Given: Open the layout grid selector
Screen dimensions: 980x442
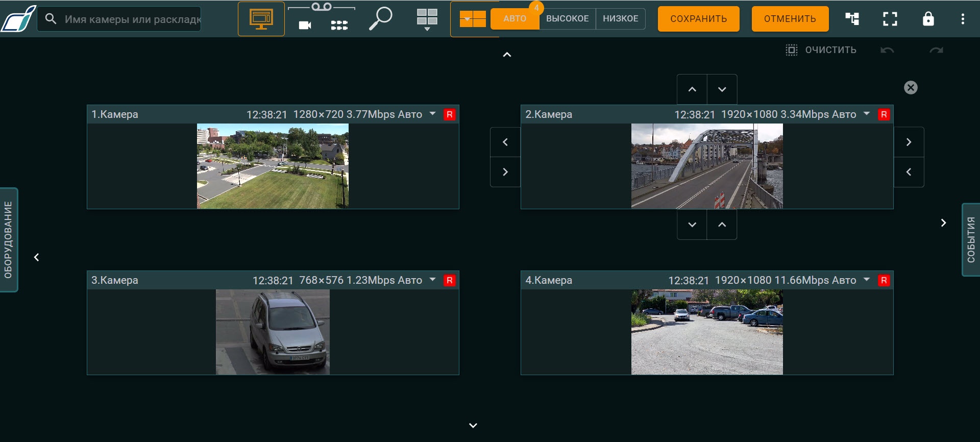Looking at the screenshot, I should click(x=427, y=19).
